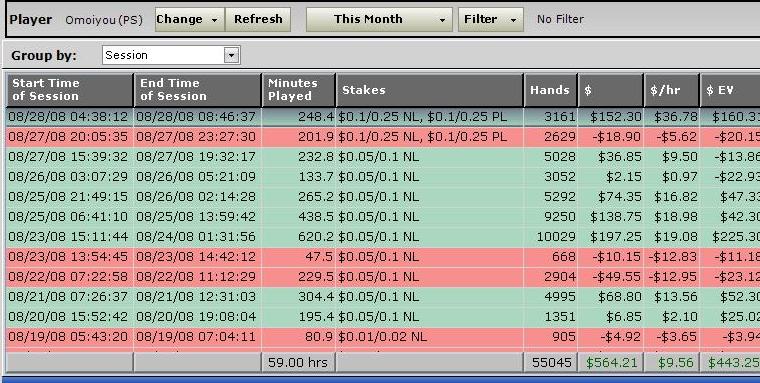Click the $9.56 total hourly rate
760x383 pixels.
coord(672,363)
